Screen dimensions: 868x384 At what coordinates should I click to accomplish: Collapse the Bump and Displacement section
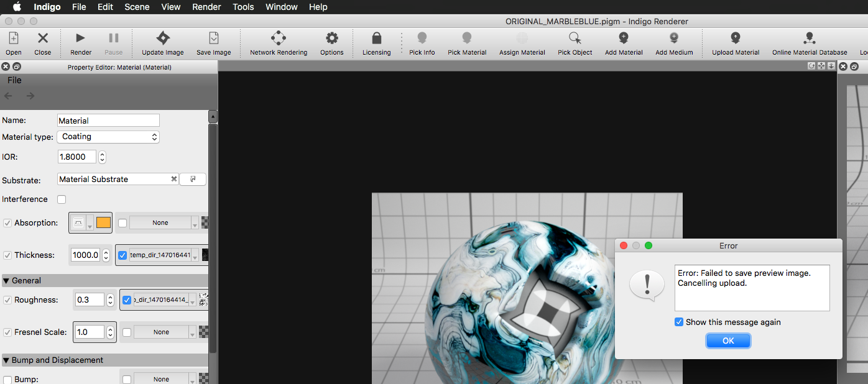click(6, 360)
